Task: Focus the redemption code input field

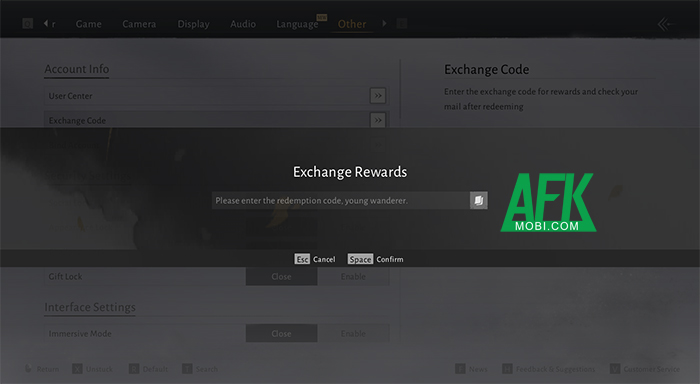Action: 340,200
